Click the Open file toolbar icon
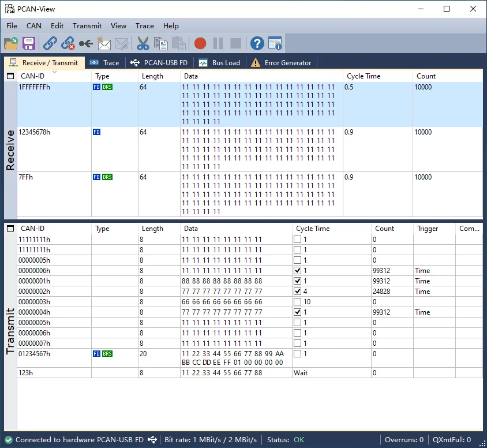Image resolution: width=487 pixels, height=448 pixels. coord(11,43)
